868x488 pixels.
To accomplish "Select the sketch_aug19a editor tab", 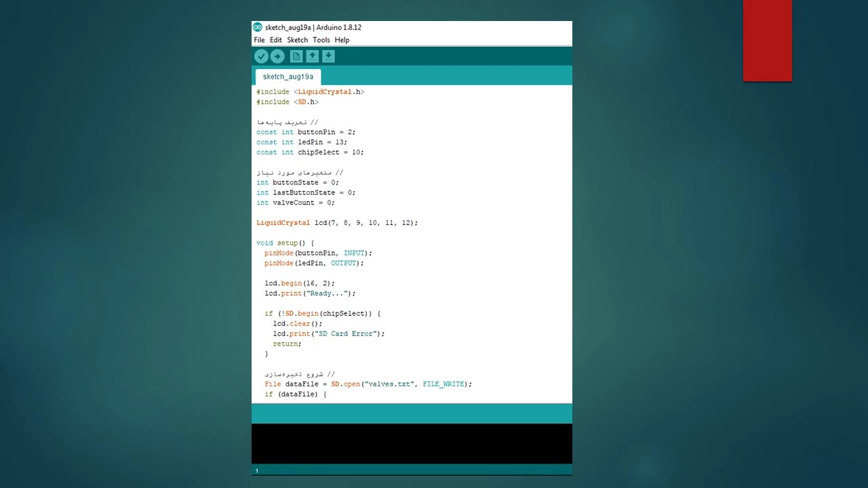I will pyautogui.click(x=288, y=77).
